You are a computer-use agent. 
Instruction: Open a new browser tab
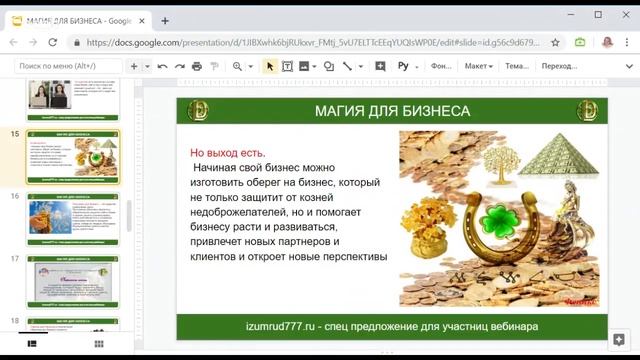tap(165, 21)
